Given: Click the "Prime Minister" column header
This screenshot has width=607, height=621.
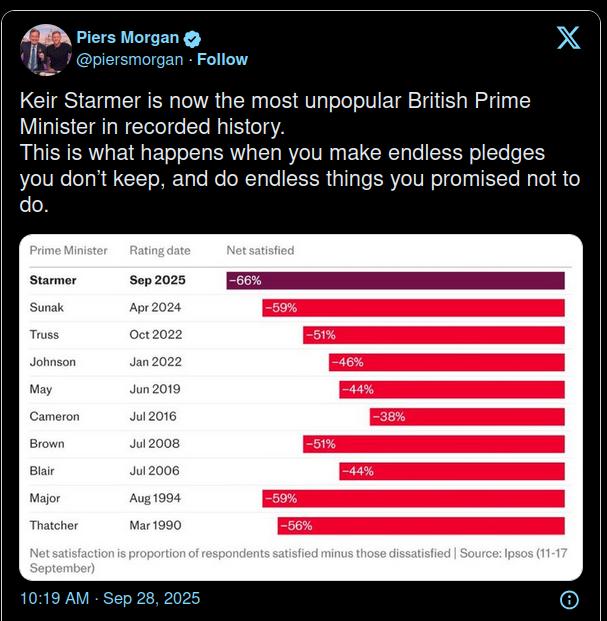Looking at the screenshot, I should [x=68, y=250].
